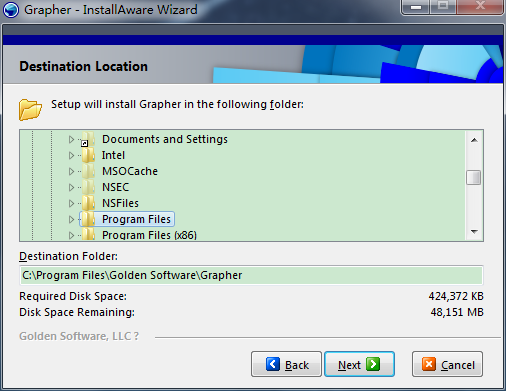
Task: Expand the Program Files node
Action: pyautogui.click(x=71, y=219)
